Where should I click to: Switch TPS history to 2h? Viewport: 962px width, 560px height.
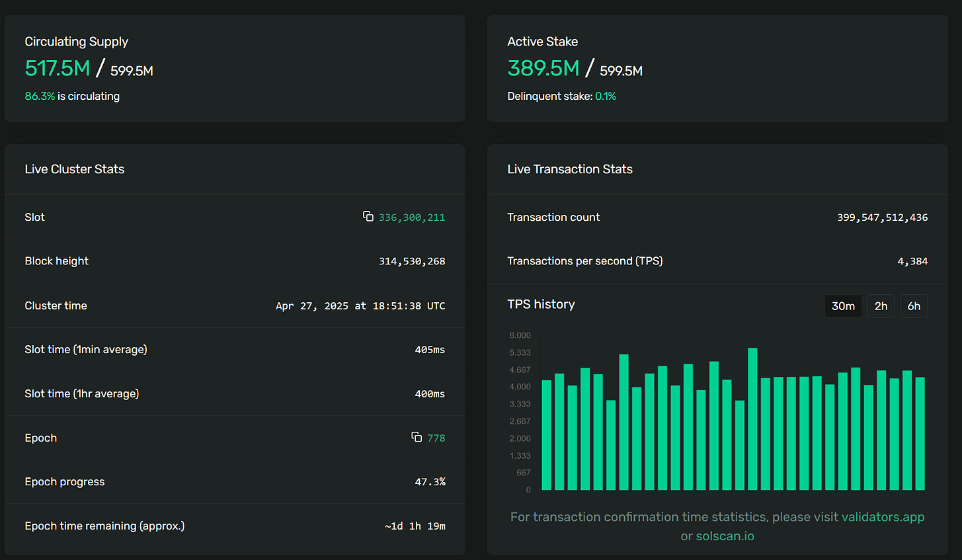[881, 306]
